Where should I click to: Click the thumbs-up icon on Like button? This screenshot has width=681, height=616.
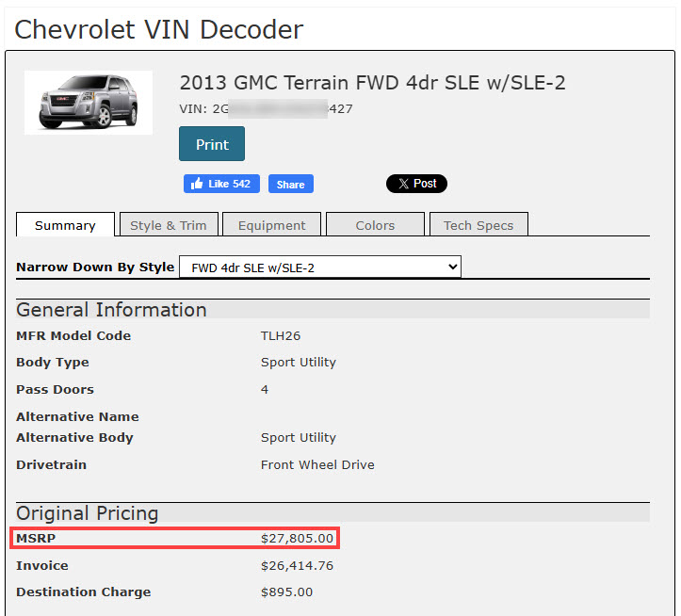coord(197,184)
